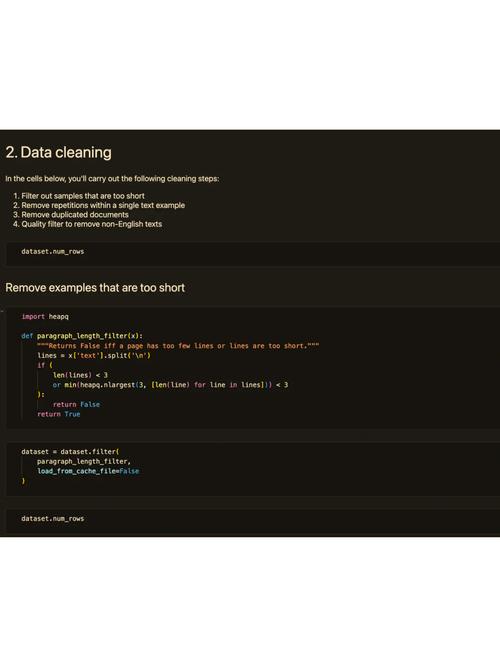
Task: Select the last dataset.num_rows code cell
Action: tap(253, 520)
